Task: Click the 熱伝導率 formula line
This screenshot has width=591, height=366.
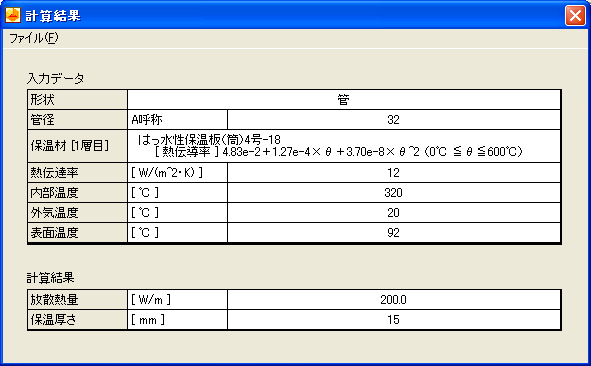Action: coord(339,152)
